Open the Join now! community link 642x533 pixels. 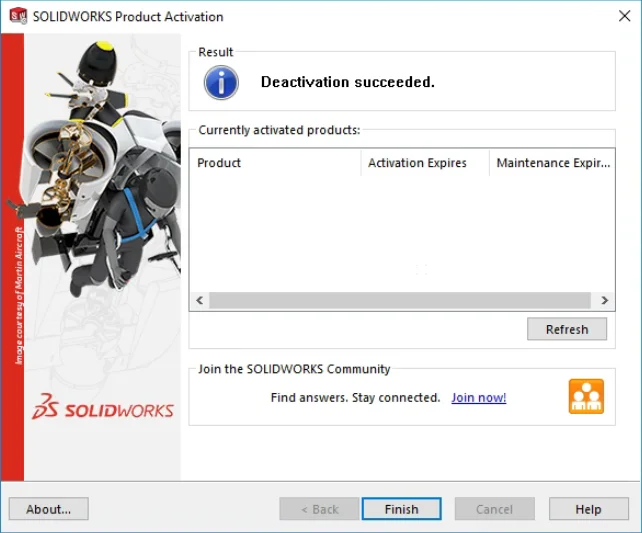(478, 397)
